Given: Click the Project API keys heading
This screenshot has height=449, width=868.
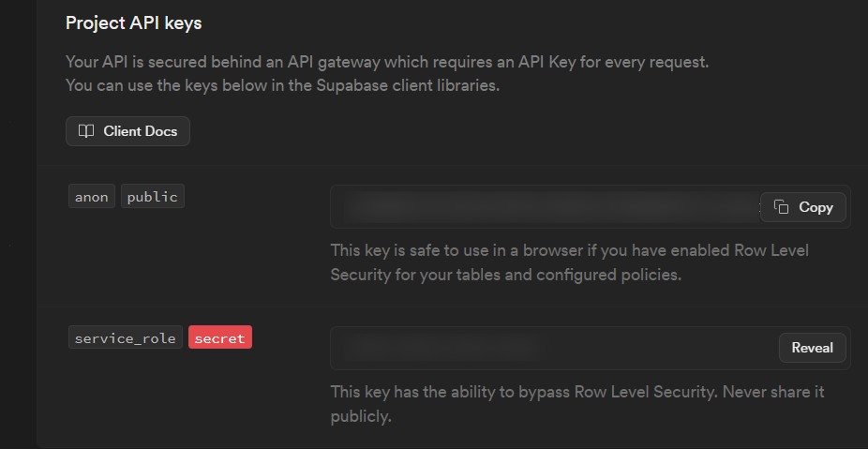Looking at the screenshot, I should (x=133, y=23).
